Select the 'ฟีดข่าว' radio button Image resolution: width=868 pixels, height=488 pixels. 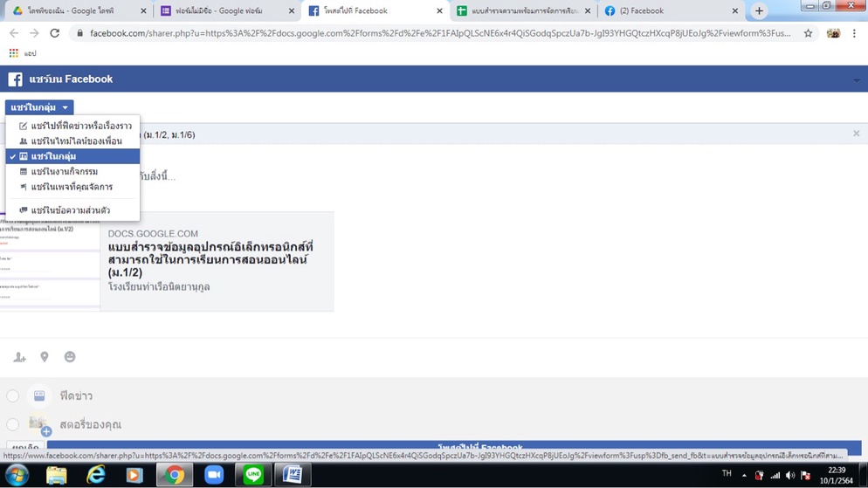point(13,395)
